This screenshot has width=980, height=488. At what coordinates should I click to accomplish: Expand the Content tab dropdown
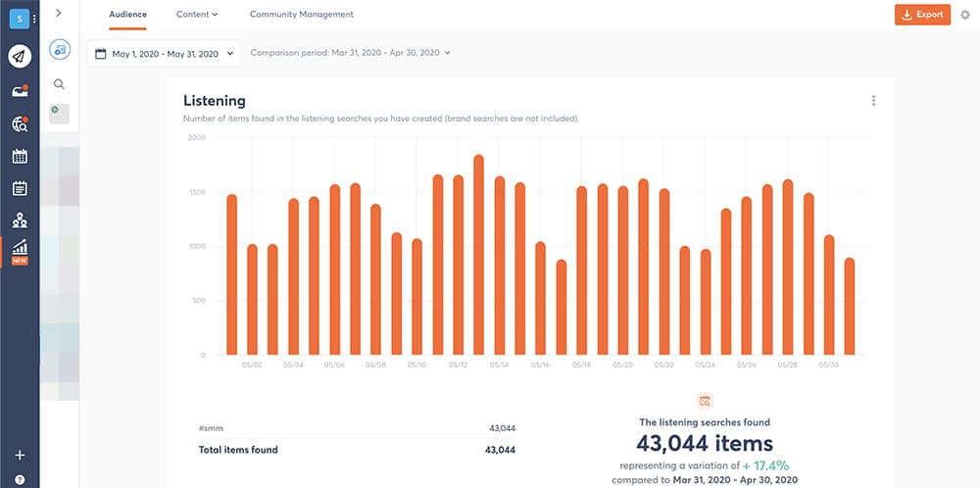197,15
